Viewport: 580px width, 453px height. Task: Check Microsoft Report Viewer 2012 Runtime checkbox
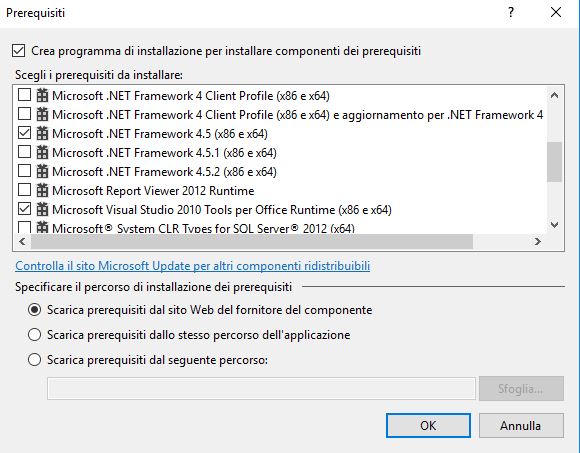point(24,190)
